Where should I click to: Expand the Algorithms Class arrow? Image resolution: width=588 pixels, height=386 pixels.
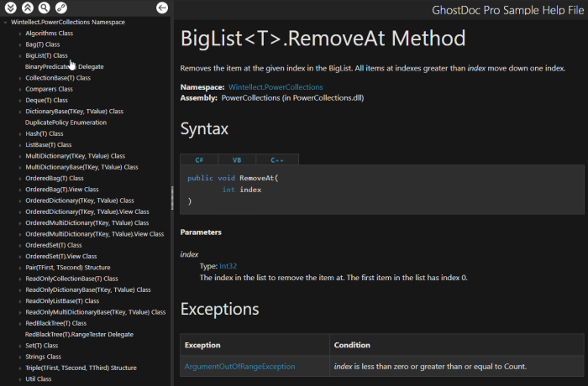20,34
